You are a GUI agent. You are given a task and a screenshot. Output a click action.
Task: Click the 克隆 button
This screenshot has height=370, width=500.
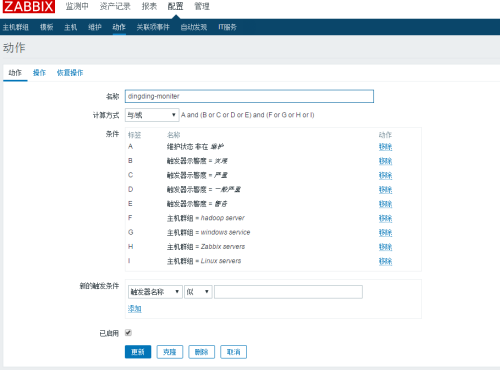pyautogui.click(x=170, y=352)
